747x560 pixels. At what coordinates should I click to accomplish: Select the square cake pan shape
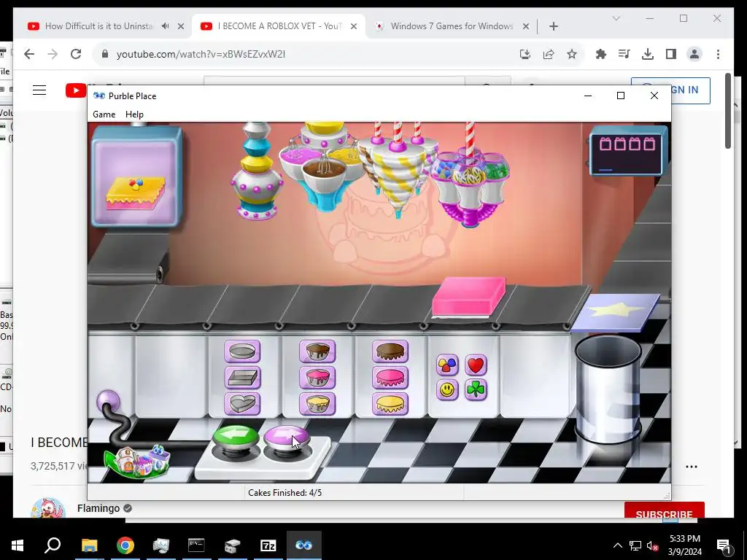click(x=242, y=378)
